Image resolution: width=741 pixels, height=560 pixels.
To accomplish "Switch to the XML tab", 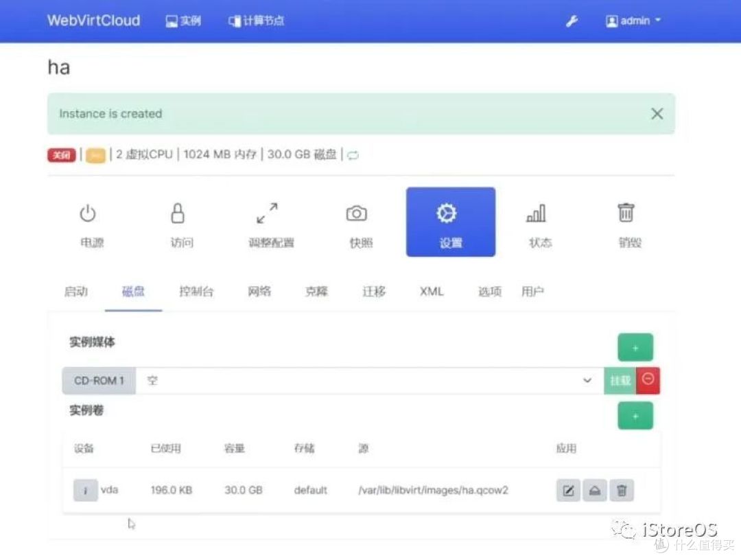I will click(x=432, y=292).
